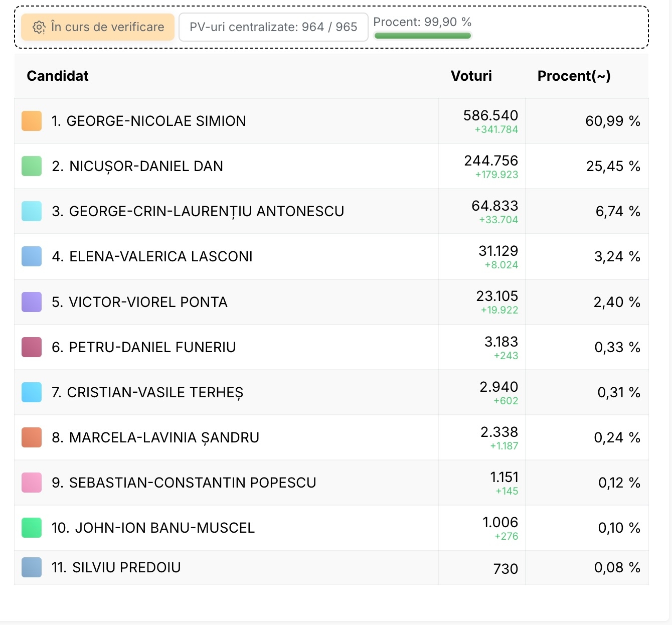The height and width of the screenshot is (625, 672).
Task: Click the cyan swatch next to Antonescu
Action: pos(32,211)
